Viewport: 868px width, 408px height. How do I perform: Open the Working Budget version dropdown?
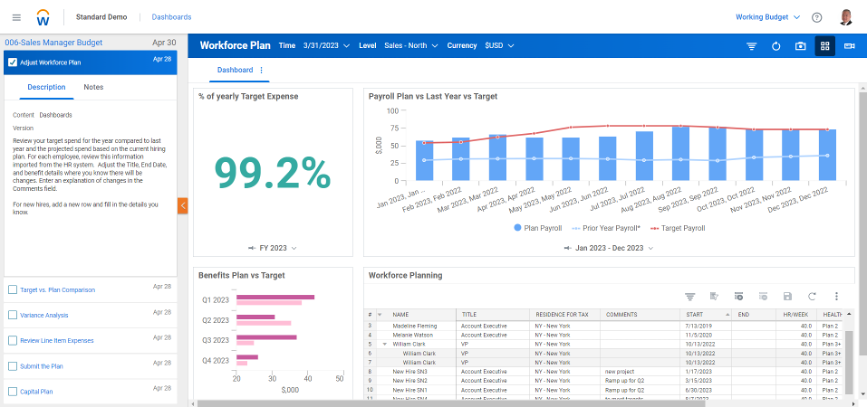(768, 17)
